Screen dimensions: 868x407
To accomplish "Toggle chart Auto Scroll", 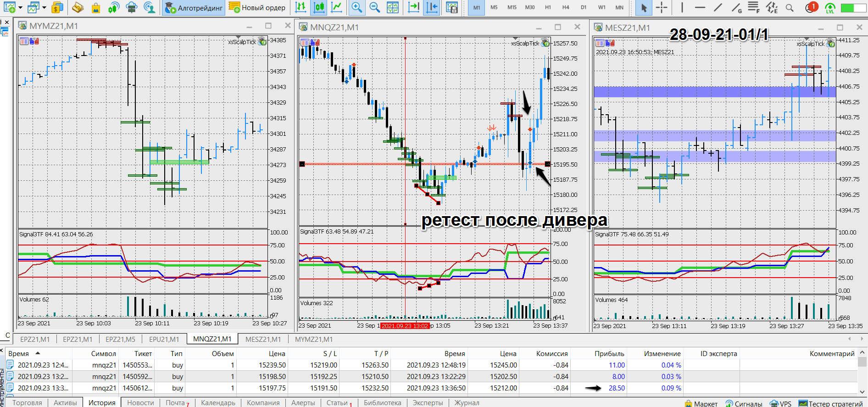I will tap(413, 7).
